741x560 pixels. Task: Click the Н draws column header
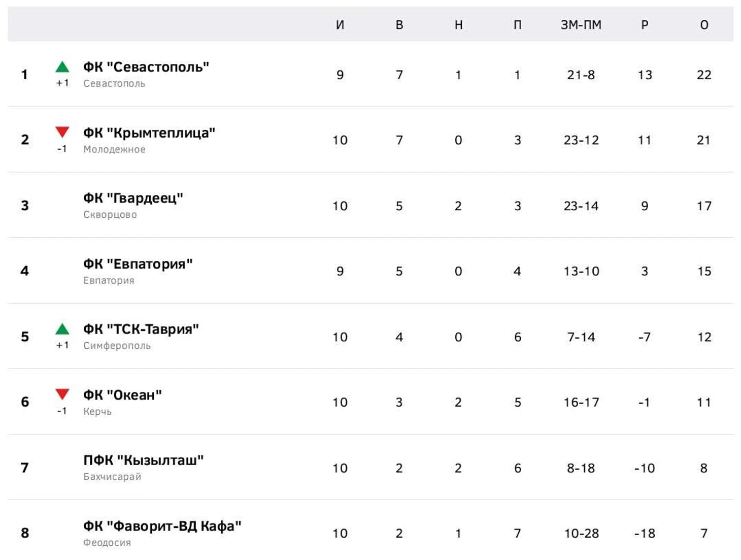click(458, 25)
